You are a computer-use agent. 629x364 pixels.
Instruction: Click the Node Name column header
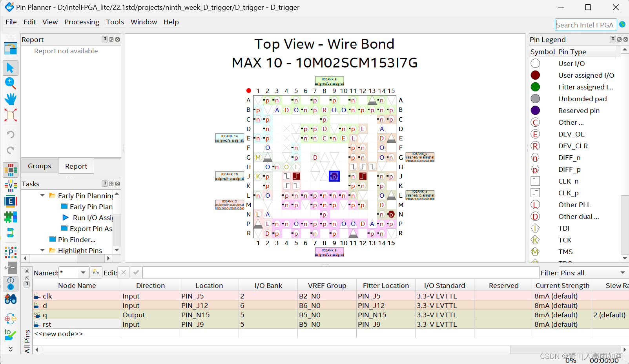click(77, 286)
